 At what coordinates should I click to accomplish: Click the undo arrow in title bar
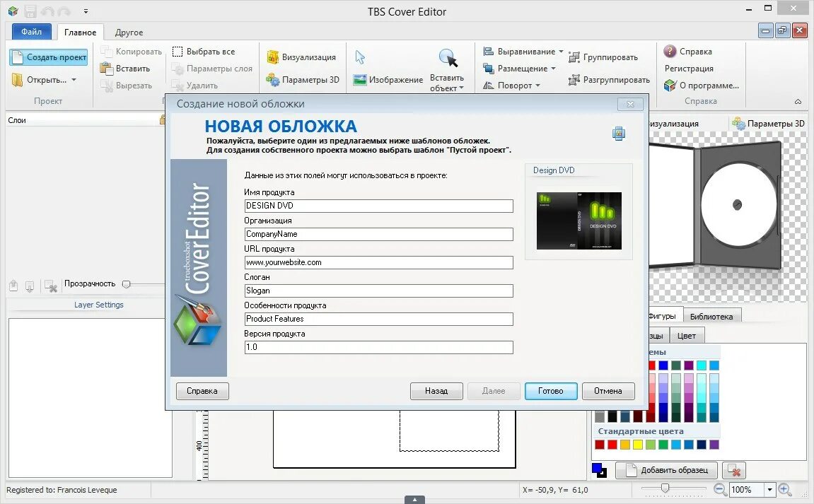coord(47,11)
